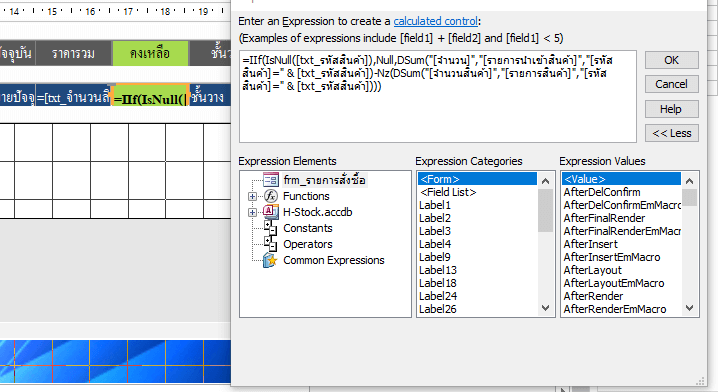Select AfterInsertEmMacro in Expression Values
The image size is (718, 392).
[x=621, y=257]
